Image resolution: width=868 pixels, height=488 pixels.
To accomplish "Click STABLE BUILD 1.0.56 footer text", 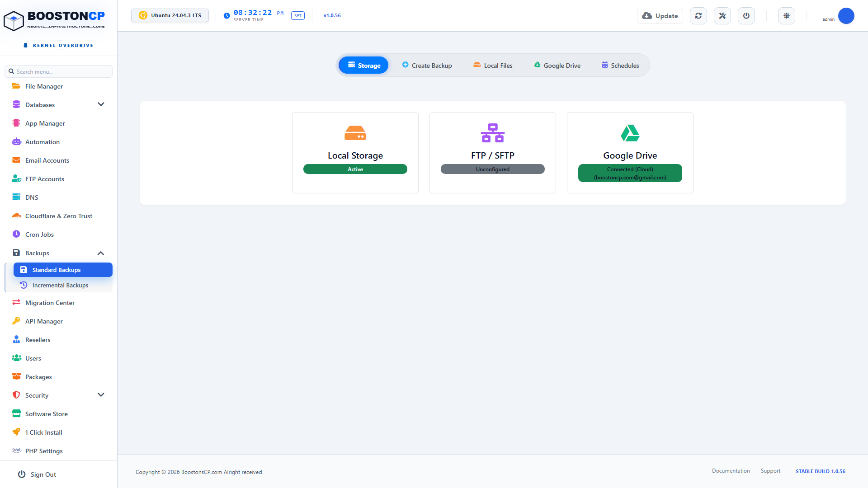I will (x=821, y=471).
